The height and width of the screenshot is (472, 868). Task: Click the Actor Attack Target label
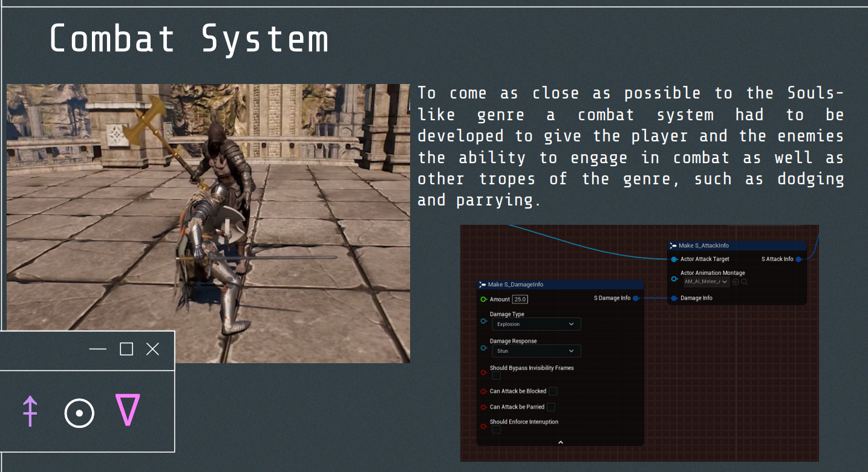click(705, 259)
